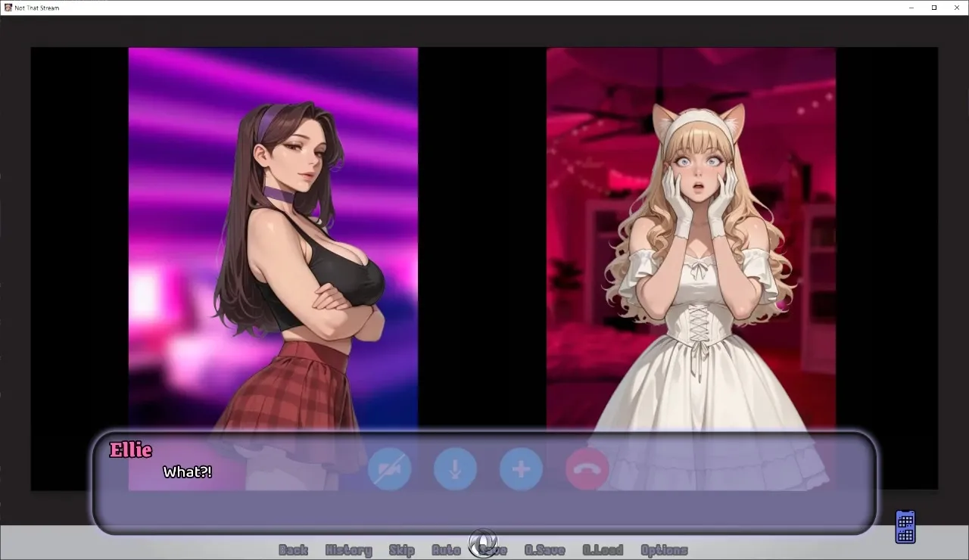
Task: Click the blue download arrow button
Action: [455, 469]
